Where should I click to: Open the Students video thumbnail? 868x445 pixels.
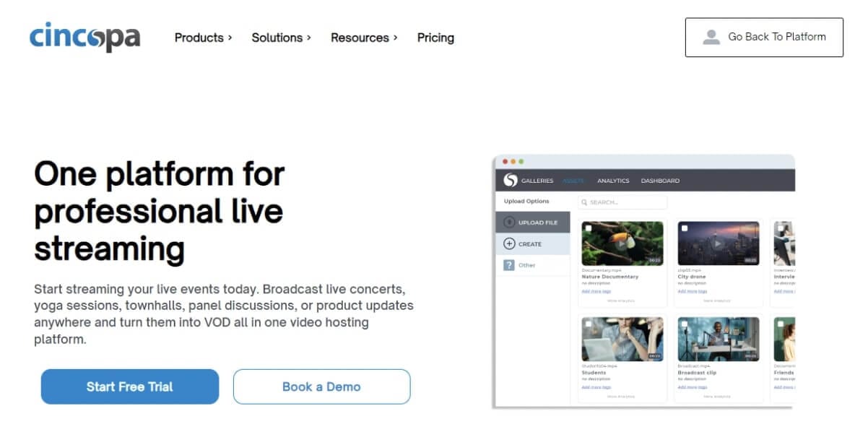[x=622, y=339]
